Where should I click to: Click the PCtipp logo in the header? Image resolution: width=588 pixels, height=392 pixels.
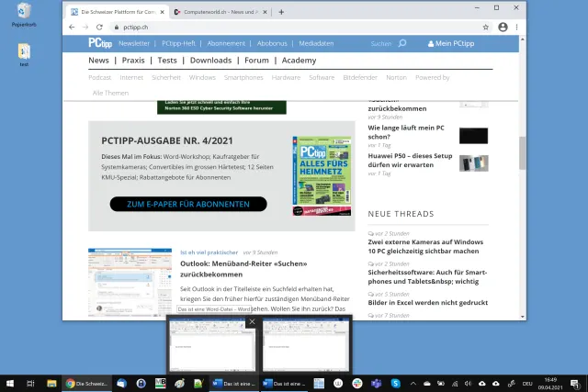coord(100,43)
